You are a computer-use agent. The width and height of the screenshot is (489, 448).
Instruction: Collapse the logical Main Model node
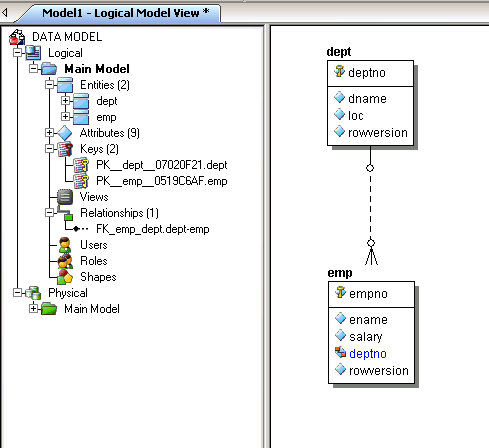tap(33, 69)
